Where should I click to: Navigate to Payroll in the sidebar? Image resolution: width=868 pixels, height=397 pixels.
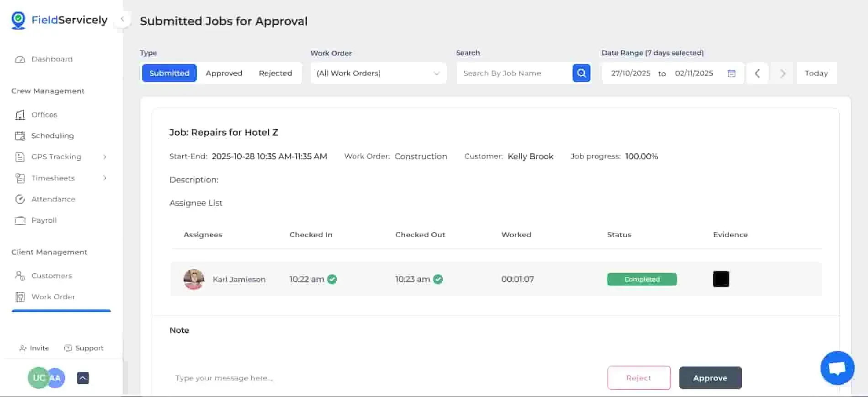tap(44, 220)
